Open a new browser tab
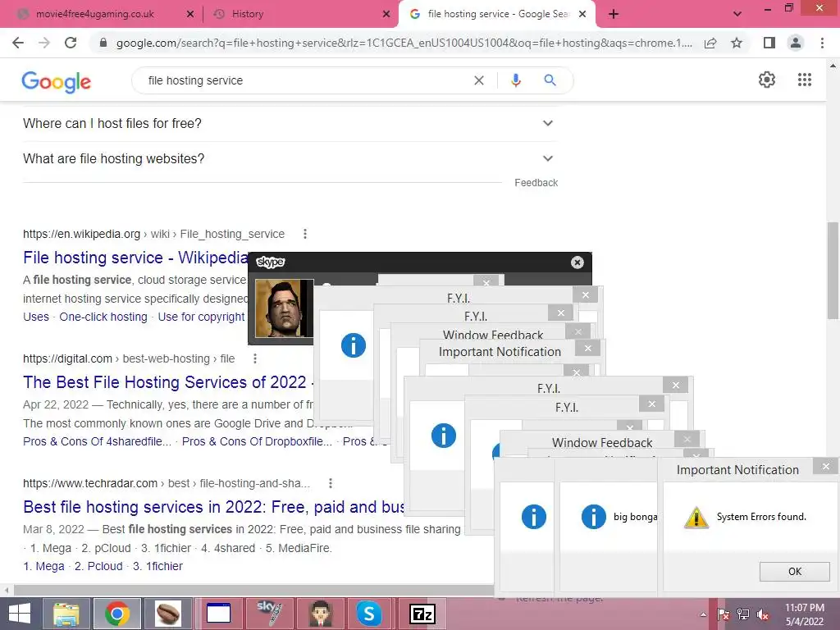The image size is (840, 630). (x=614, y=14)
